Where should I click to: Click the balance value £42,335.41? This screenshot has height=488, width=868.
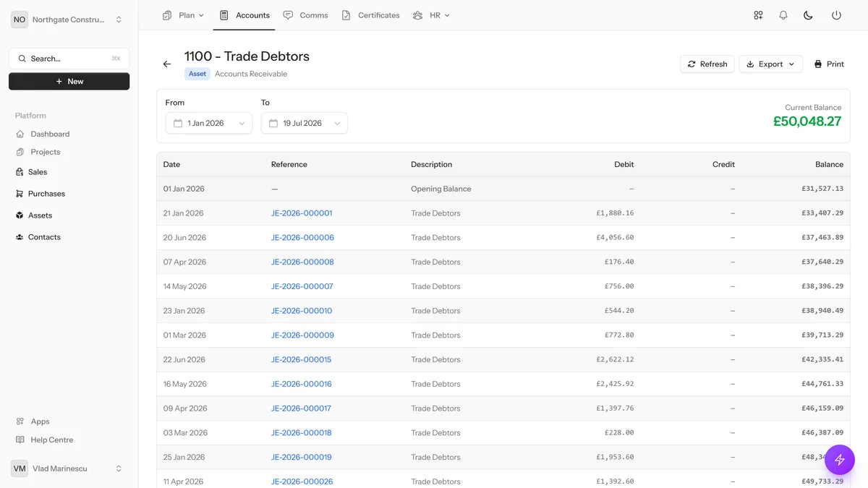pyautogui.click(x=822, y=360)
